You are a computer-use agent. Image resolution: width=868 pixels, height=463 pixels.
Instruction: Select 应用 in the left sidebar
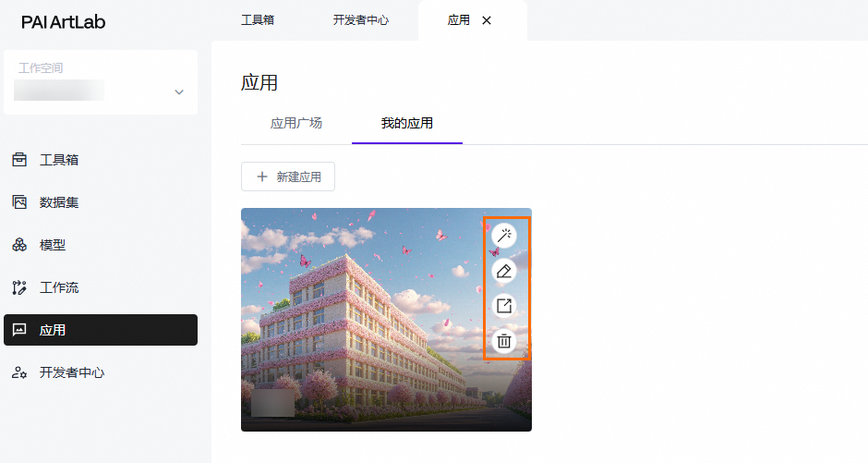[x=101, y=330]
